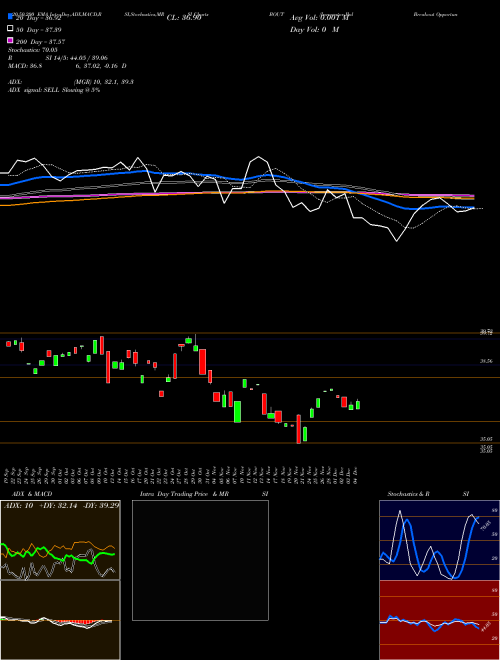Click the 'CL: 36.90' closing price label
Screen dimensions: 500x660
[184, 18]
